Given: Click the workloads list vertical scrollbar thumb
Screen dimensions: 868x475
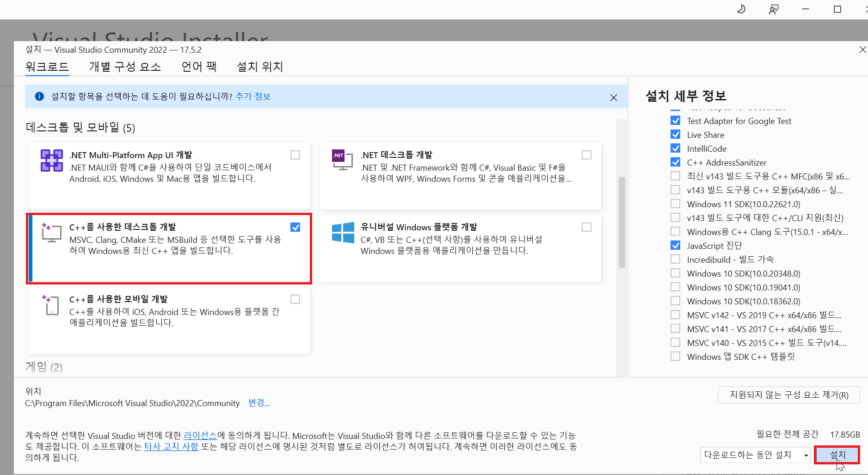Looking at the screenshot, I should 622,222.
